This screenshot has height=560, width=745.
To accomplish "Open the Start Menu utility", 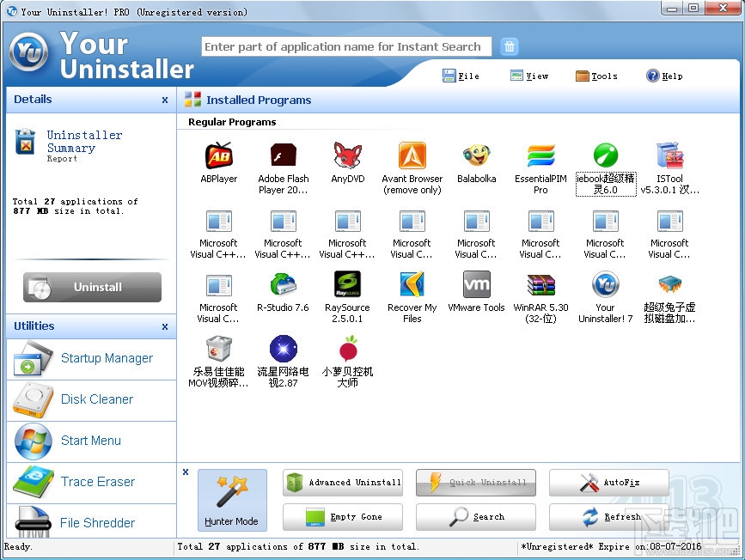I will [x=90, y=439].
